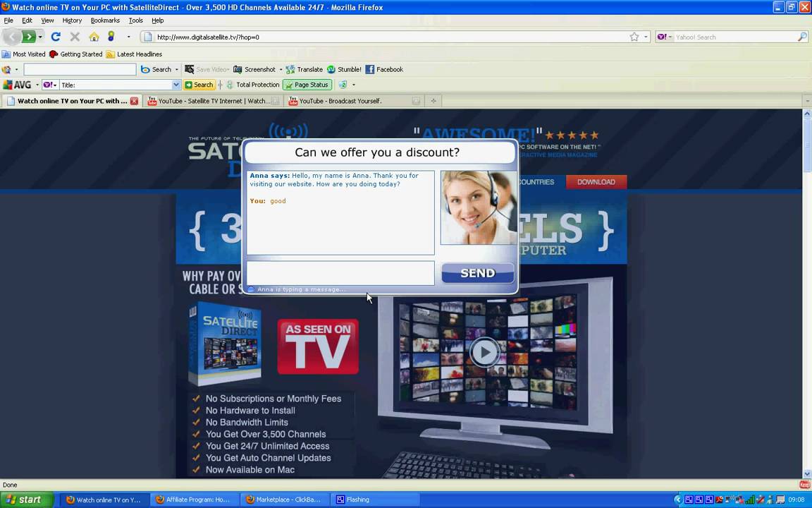Viewport: 812px width, 508px height.
Task: Bookmark this page with the star icon
Action: pyautogui.click(x=634, y=37)
